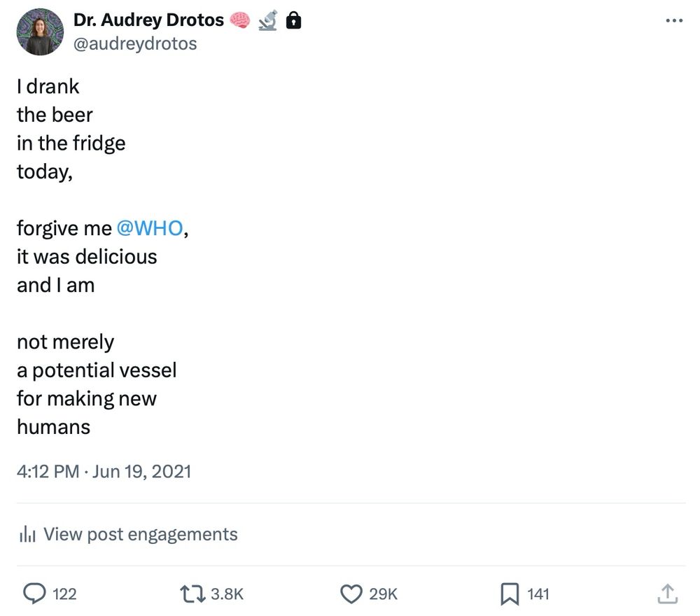
Task: Open the three-dot more options menu
Action: pos(673,21)
